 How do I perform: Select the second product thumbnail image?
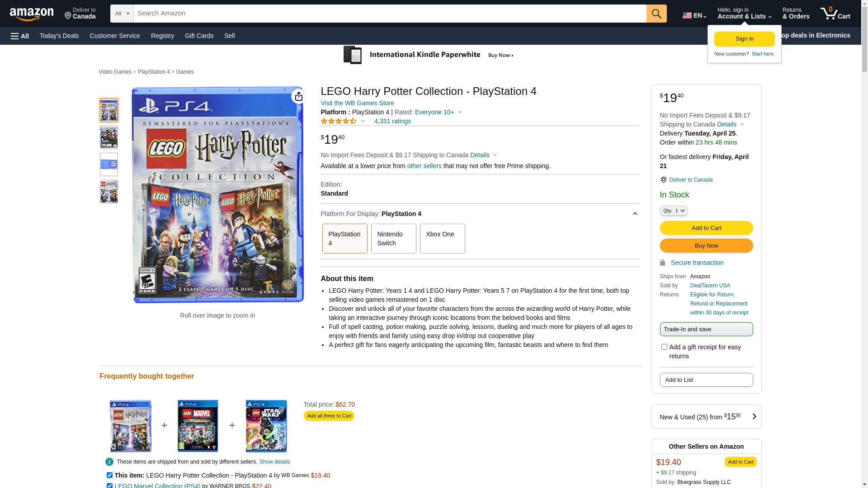point(109,137)
